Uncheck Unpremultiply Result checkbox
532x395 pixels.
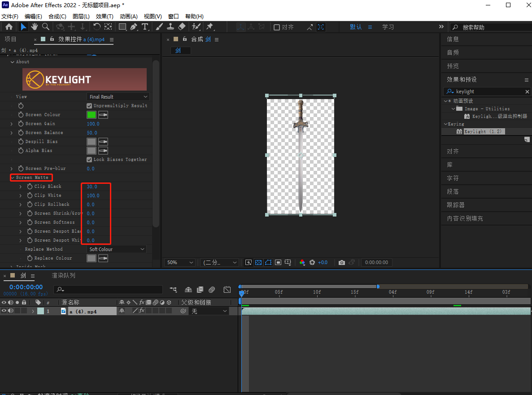[89, 106]
